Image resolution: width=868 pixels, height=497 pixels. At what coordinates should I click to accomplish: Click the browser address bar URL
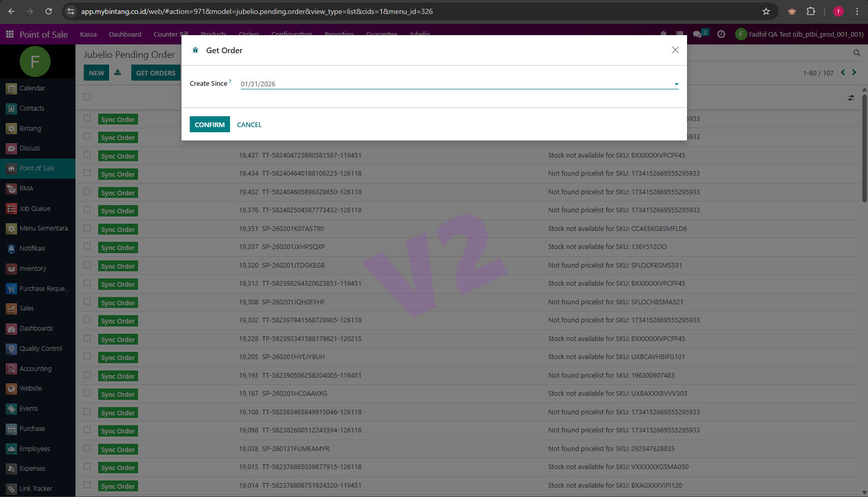pyautogui.click(x=256, y=11)
